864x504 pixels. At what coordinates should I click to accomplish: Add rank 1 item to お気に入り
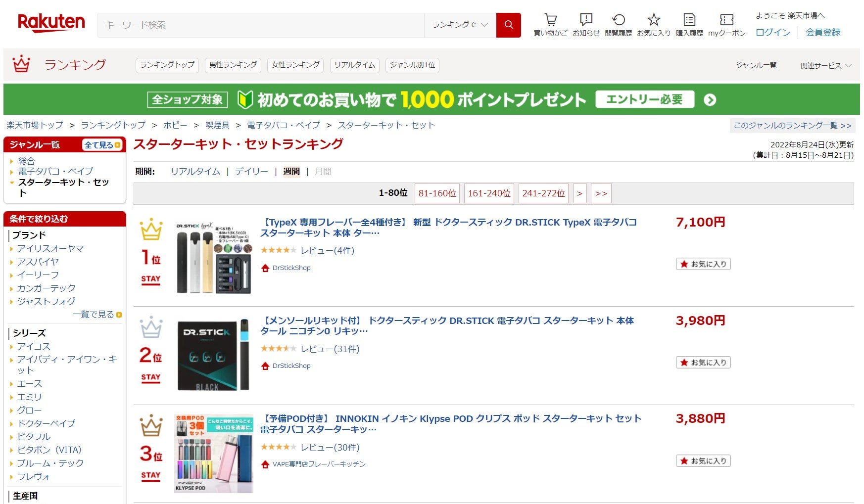click(x=703, y=264)
